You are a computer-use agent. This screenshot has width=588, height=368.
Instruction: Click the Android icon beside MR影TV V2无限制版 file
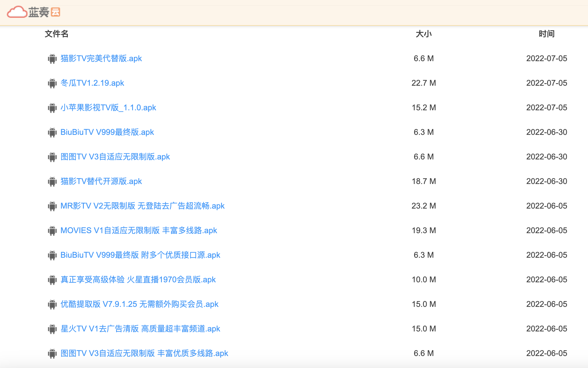(52, 206)
